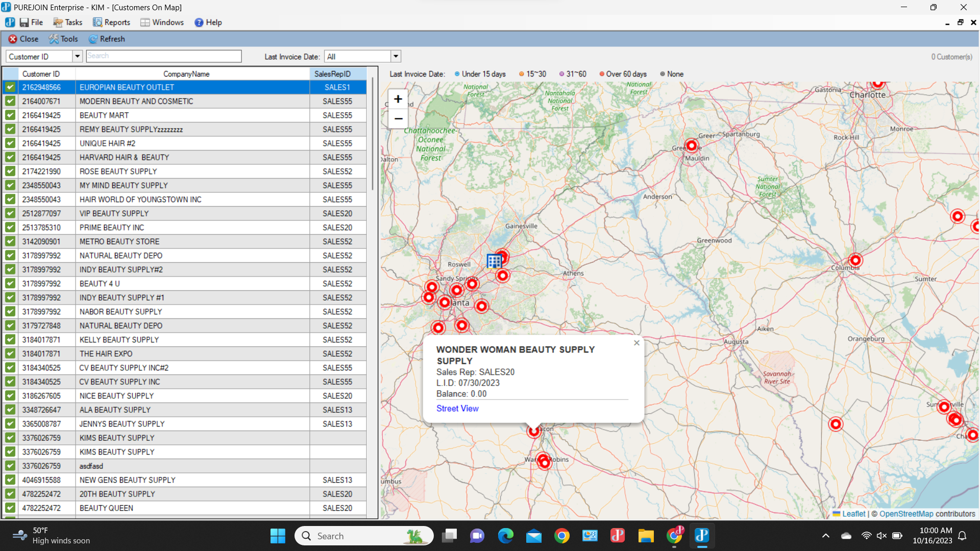
Task: Open Microsoft Edge from taskbar
Action: coord(505,536)
